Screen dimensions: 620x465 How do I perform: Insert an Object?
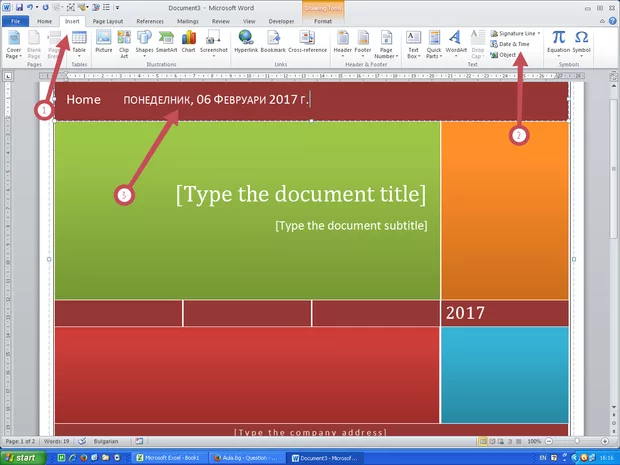click(503, 55)
